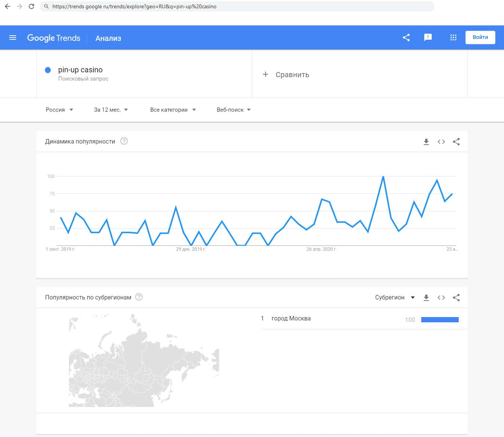Open the Google apps grid

click(x=453, y=37)
